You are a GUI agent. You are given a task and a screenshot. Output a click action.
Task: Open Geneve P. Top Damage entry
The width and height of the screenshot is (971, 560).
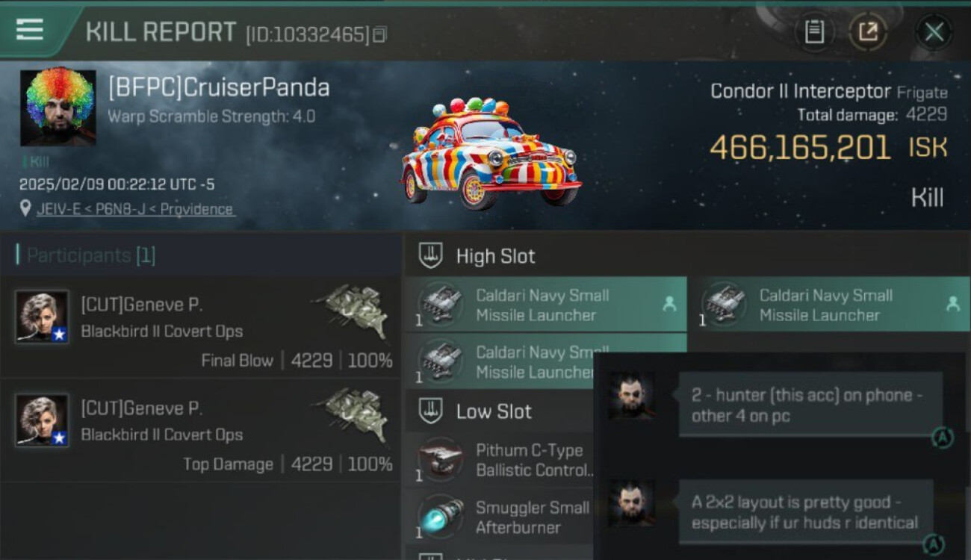(201, 430)
